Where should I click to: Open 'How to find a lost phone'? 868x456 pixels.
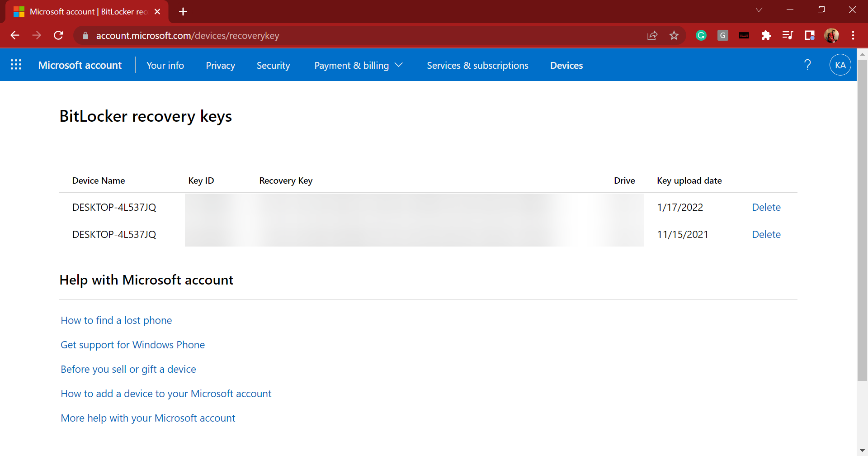(x=116, y=320)
